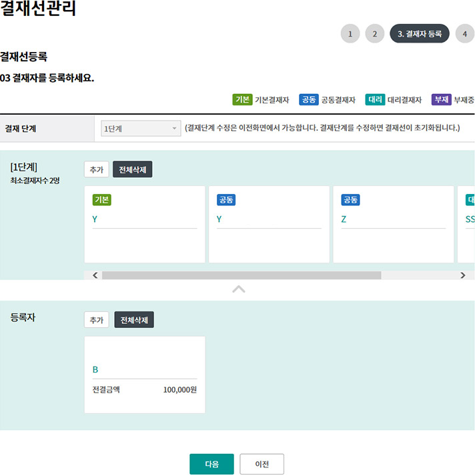Select the 공동 approver card Z
The width and height of the screenshot is (475, 476).
point(393,223)
